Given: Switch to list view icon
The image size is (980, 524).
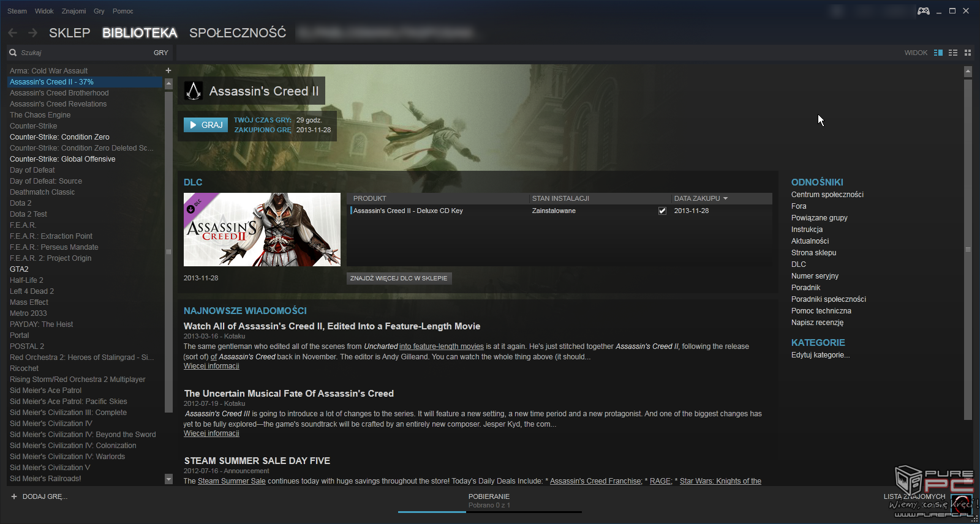Looking at the screenshot, I should pyautogui.click(x=953, y=53).
